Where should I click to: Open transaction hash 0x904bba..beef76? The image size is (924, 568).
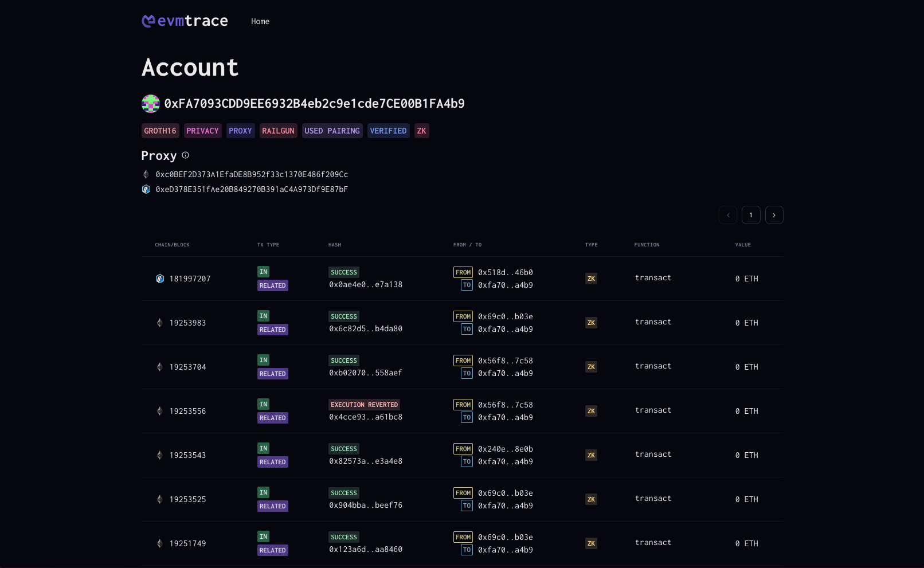pos(366,505)
